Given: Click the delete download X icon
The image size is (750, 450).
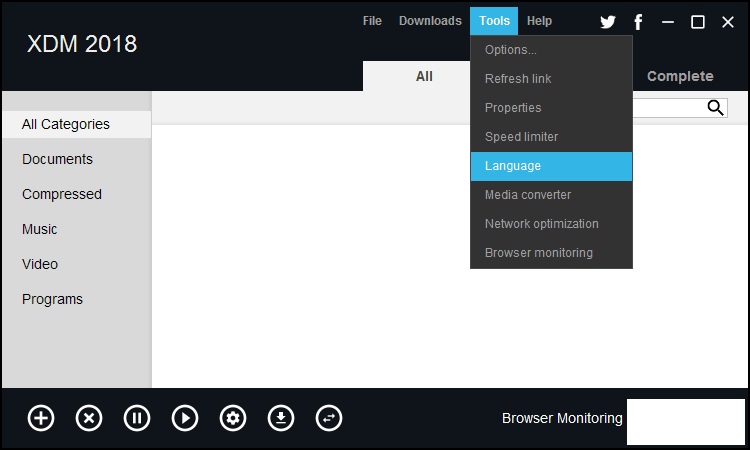Looking at the screenshot, I should (x=89, y=418).
